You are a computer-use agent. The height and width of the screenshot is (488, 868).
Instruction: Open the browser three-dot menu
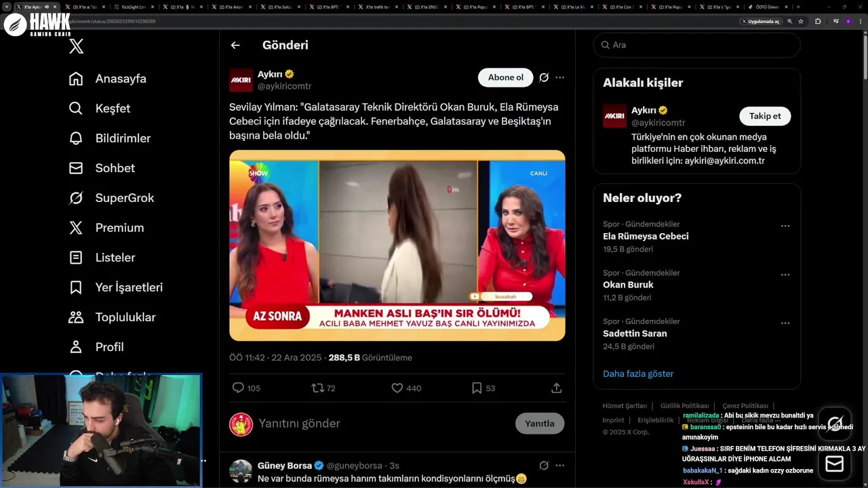(x=861, y=22)
